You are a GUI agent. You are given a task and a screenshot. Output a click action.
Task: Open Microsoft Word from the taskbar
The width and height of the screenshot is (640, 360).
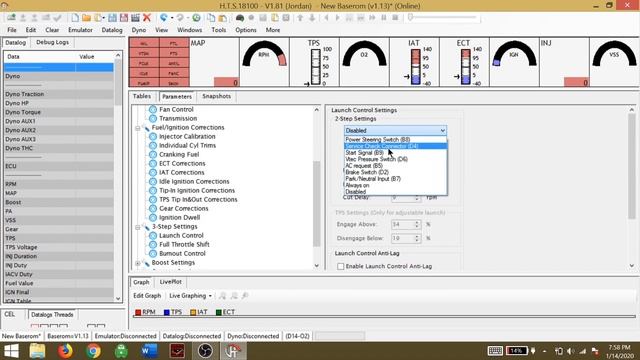click(149, 351)
